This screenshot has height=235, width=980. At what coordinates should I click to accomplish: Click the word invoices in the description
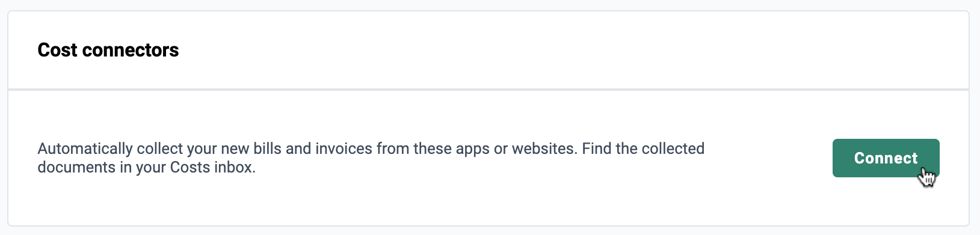pos(344,148)
